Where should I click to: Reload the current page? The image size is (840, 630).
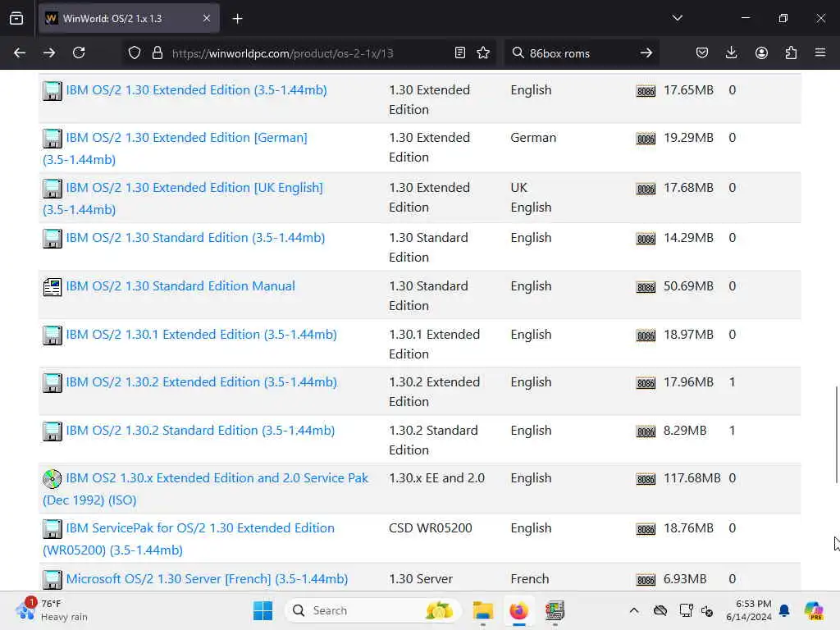pos(79,52)
